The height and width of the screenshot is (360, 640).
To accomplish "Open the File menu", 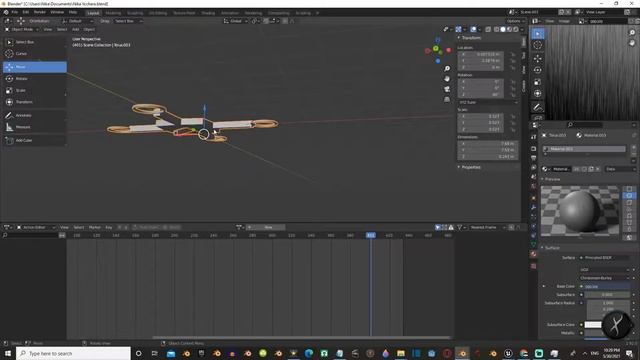I will click(15, 13).
